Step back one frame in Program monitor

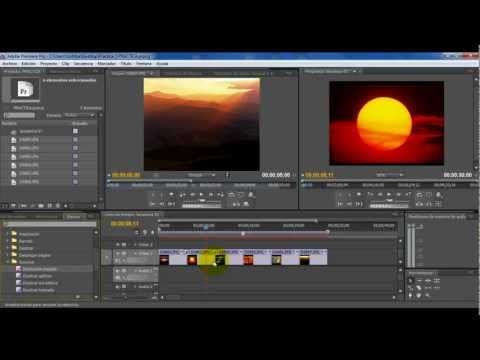(380, 194)
